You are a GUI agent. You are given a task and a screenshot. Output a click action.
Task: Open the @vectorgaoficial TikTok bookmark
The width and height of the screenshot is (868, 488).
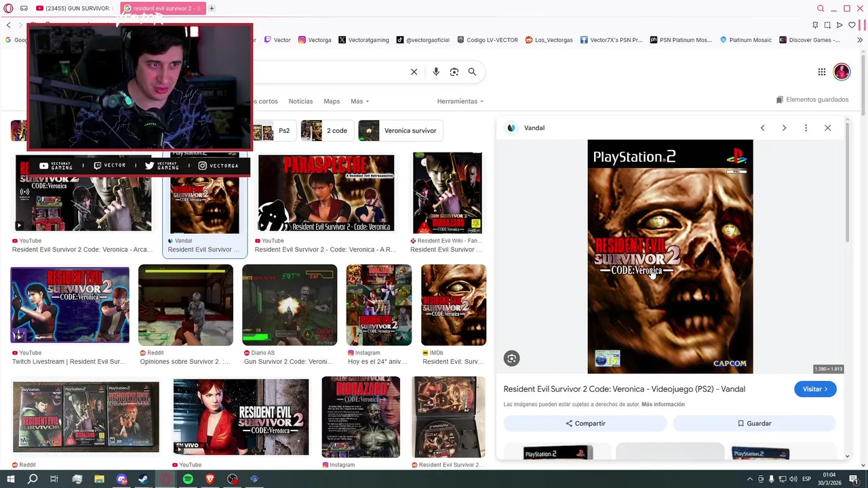pyautogui.click(x=423, y=40)
